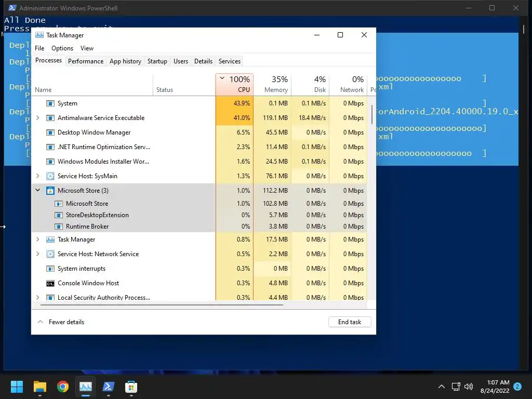Launch Google Chrome from the taskbar
Image resolution: width=532 pixels, height=399 pixels.
point(63,387)
